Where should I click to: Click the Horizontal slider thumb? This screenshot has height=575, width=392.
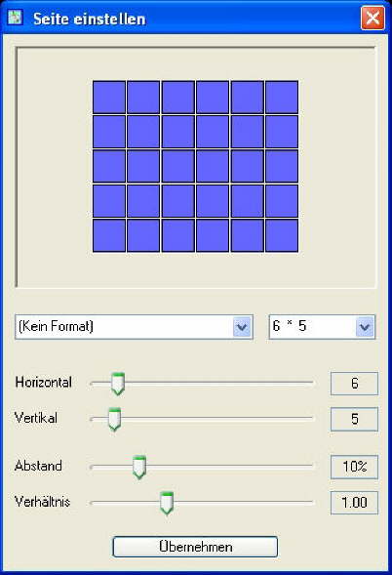click(118, 384)
